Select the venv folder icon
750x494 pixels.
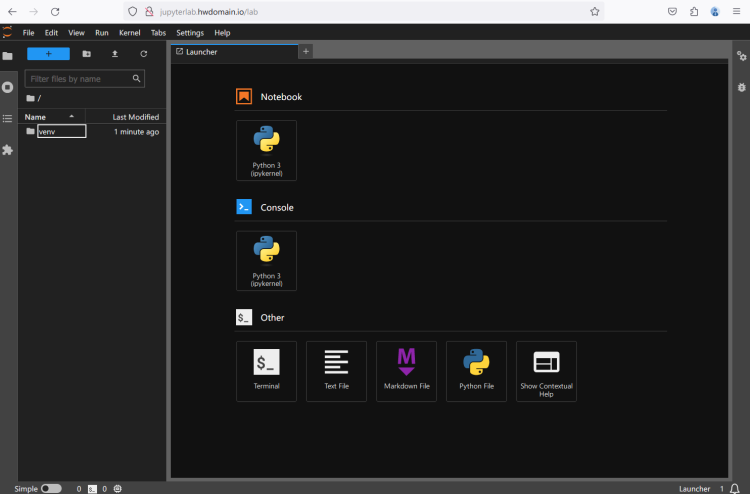click(x=31, y=131)
